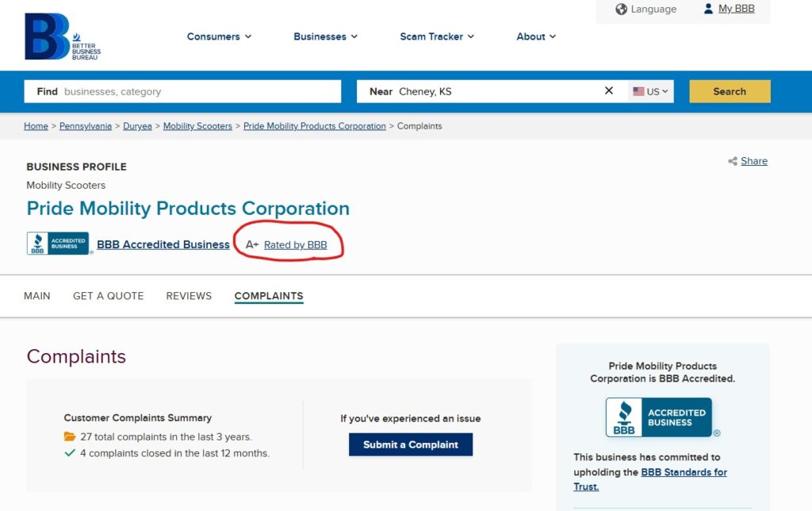The image size is (812, 511).
Task: Expand the About menu
Action: coord(536,36)
